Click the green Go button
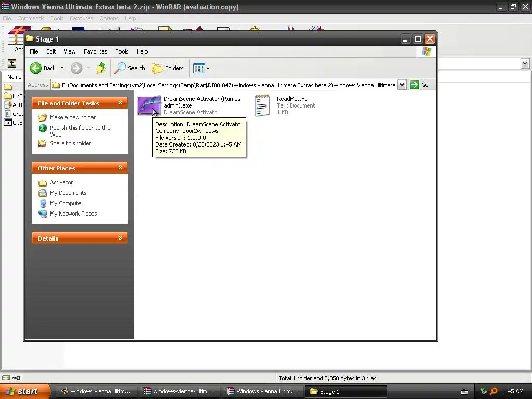 [x=419, y=85]
